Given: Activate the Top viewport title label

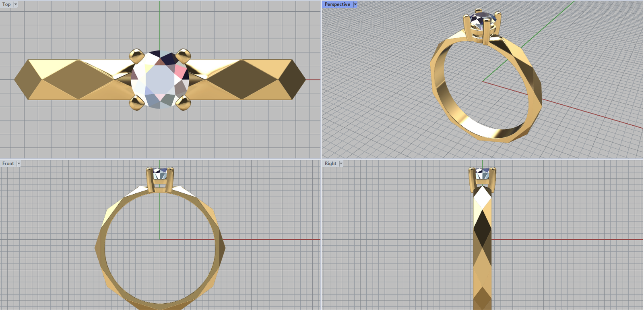Looking at the screenshot, I should [x=6, y=4].
